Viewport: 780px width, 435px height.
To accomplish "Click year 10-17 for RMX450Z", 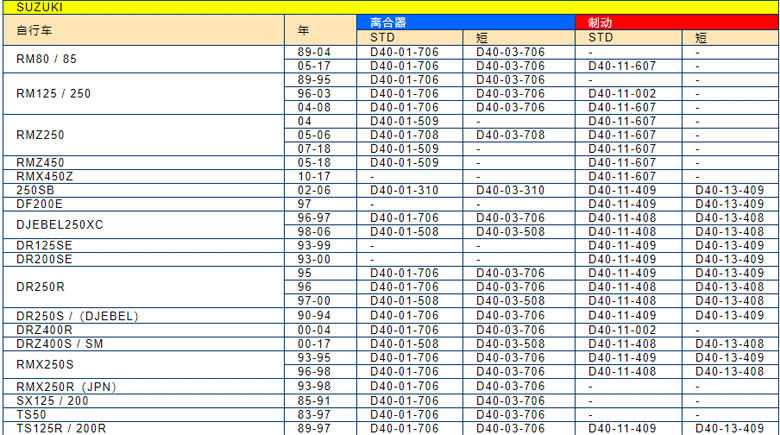I will pos(314,176).
